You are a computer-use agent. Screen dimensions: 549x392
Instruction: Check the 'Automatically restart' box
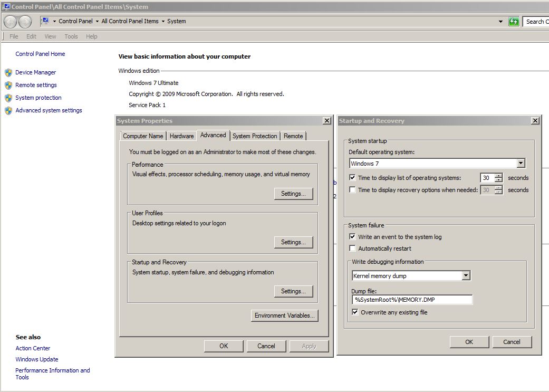pyautogui.click(x=352, y=248)
